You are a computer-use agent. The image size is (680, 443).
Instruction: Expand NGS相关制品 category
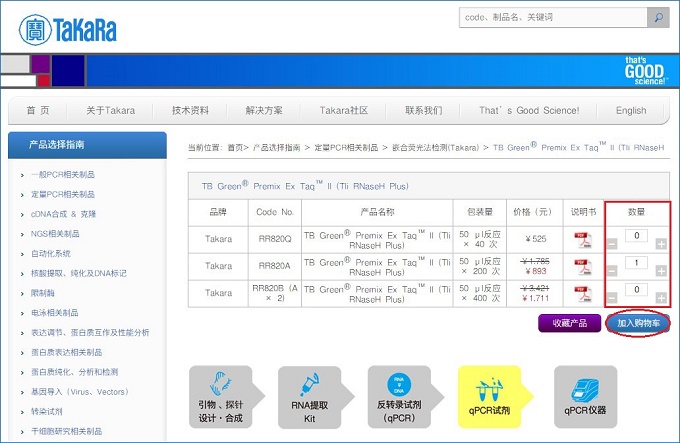55,234
